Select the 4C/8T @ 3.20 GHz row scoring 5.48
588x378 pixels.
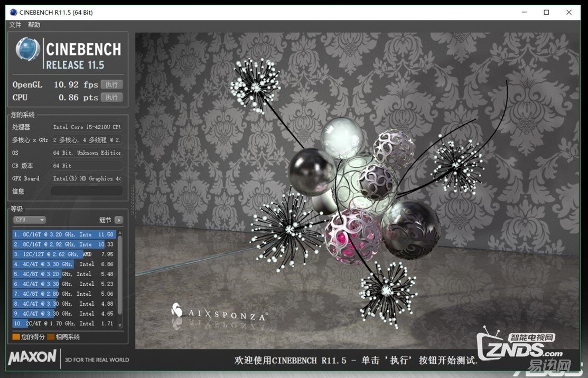point(64,274)
